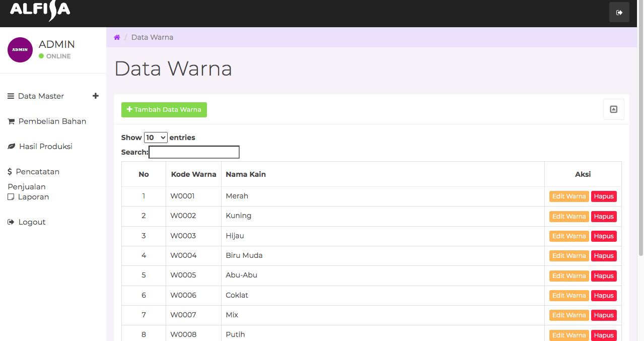Sort the table by Nama Kain header

(246, 174)
